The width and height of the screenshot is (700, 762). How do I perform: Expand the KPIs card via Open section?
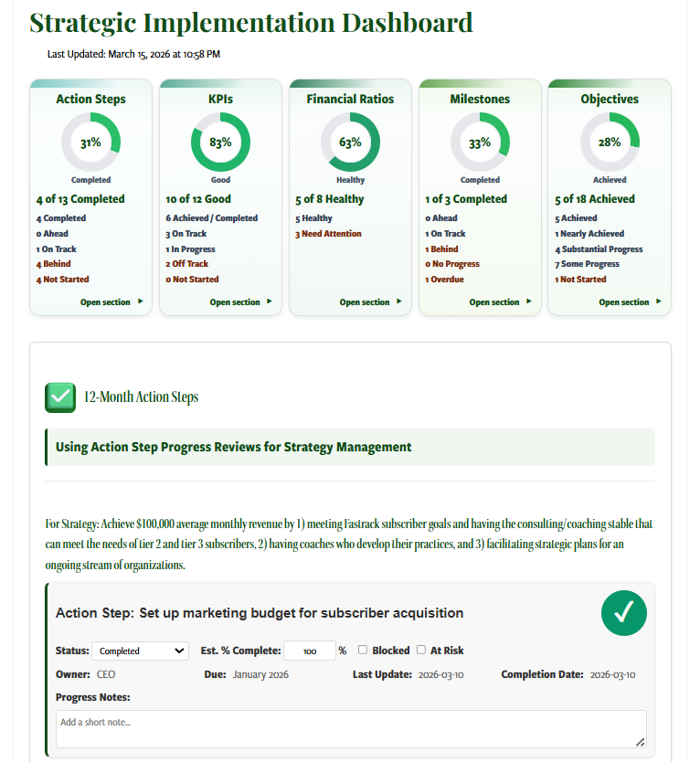[241, 302]
